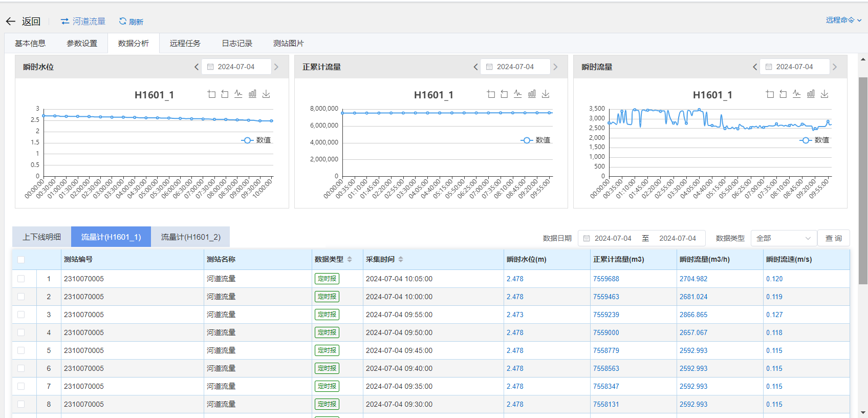
Task: Enable zoom area on 瞬时流量 chart
Action: click(770, 94)
